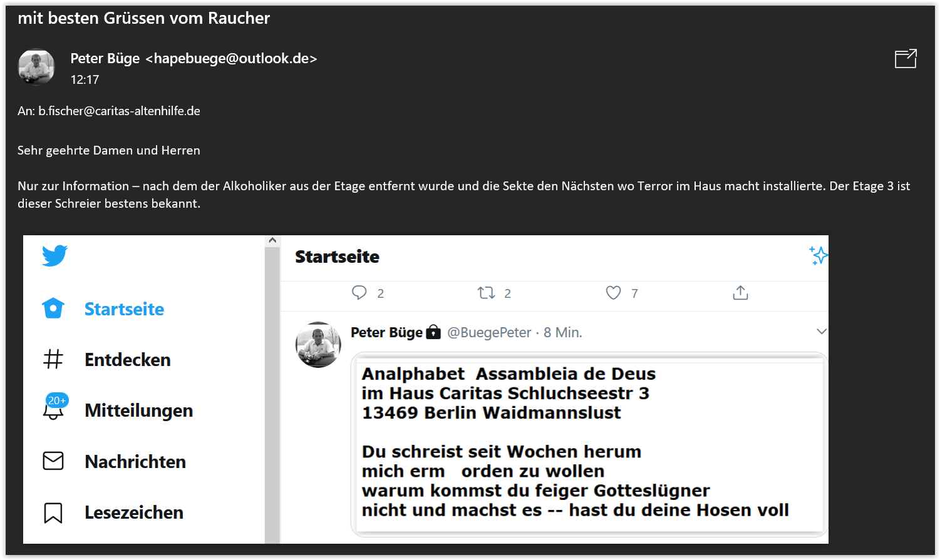Expand tweet options chevron next to 8 Min.
Image resolution: width=940 pixels, height=560 pixels.
[822, 332]
